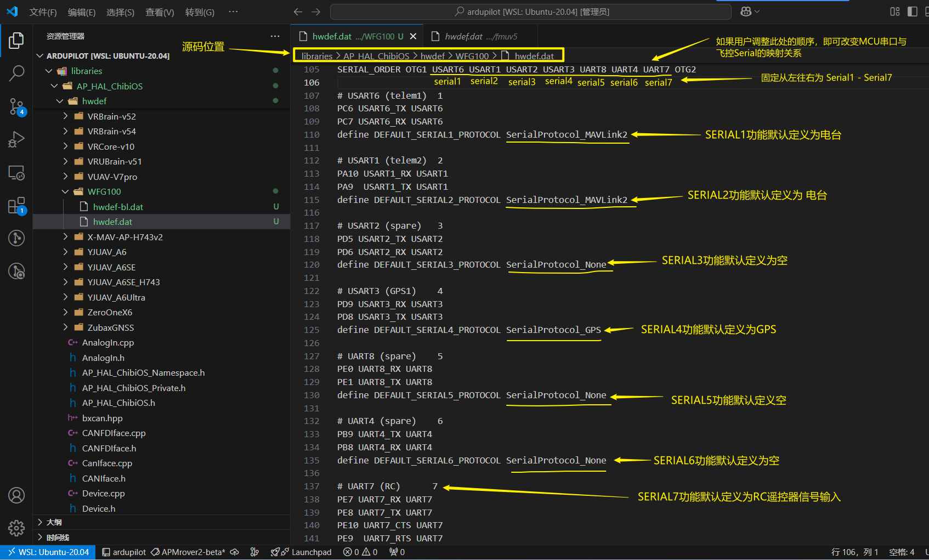The height and width of the screenshot is (560, 929).
Task: Click the ardupilot command center search box
Action: tap(530, 12)
